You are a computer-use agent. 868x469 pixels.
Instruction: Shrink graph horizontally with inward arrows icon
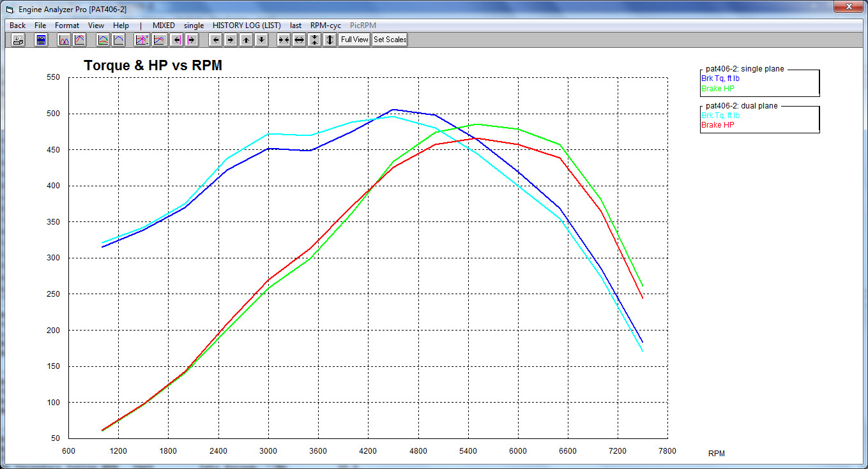(284, 40)
